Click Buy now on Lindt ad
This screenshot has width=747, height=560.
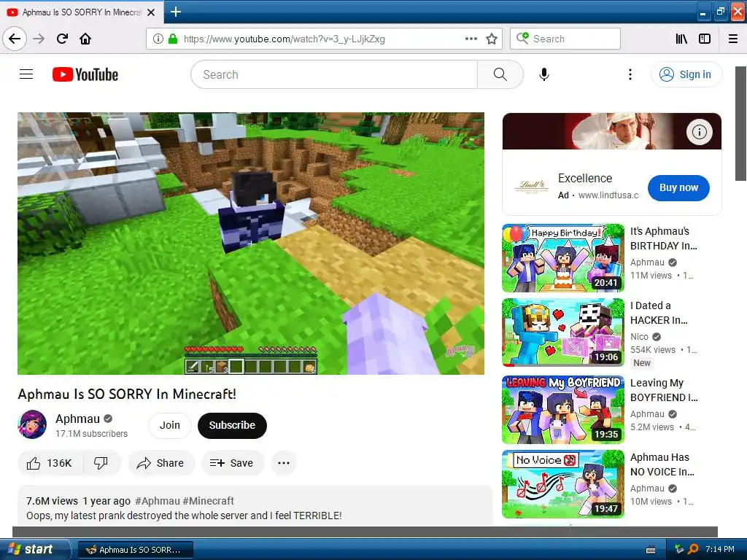(678, 187)
